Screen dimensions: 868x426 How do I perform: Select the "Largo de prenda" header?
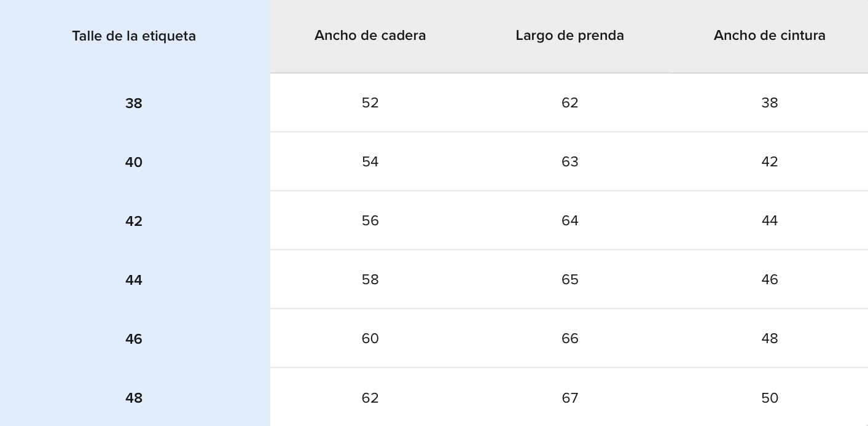(569, 36)
